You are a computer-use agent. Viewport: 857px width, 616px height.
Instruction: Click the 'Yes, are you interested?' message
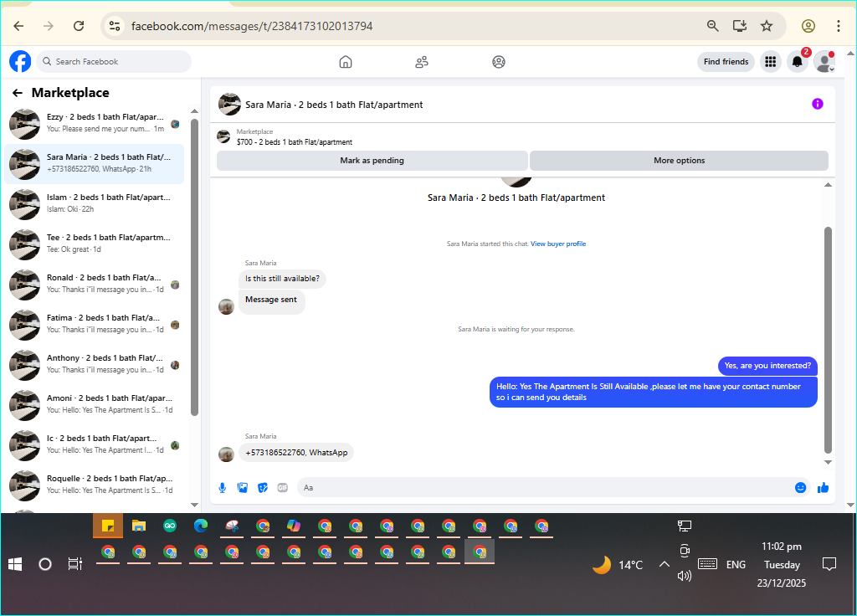click(x=767, y=366)
